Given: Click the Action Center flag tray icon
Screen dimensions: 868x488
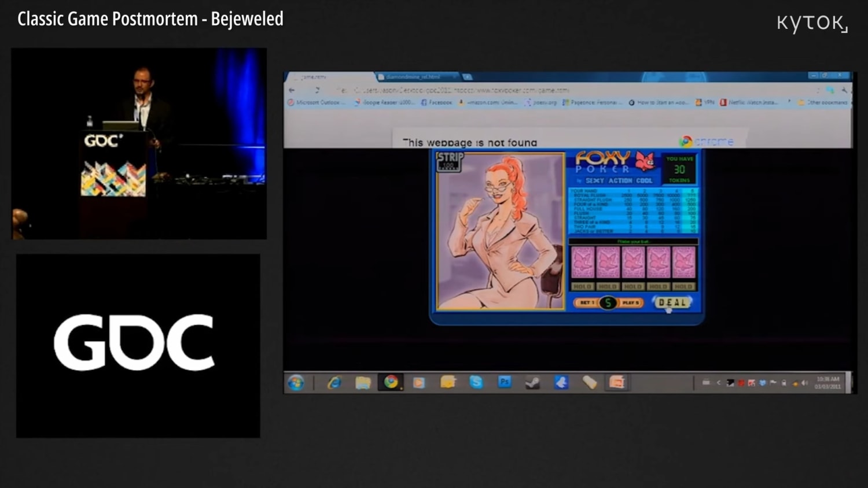Looking at the screenshot, I should pos(773,383).
